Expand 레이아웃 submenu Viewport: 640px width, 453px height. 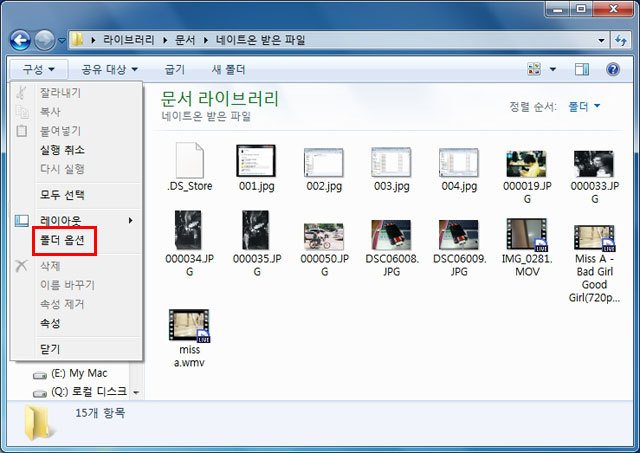pyautogui.click(x=75, y=220)
